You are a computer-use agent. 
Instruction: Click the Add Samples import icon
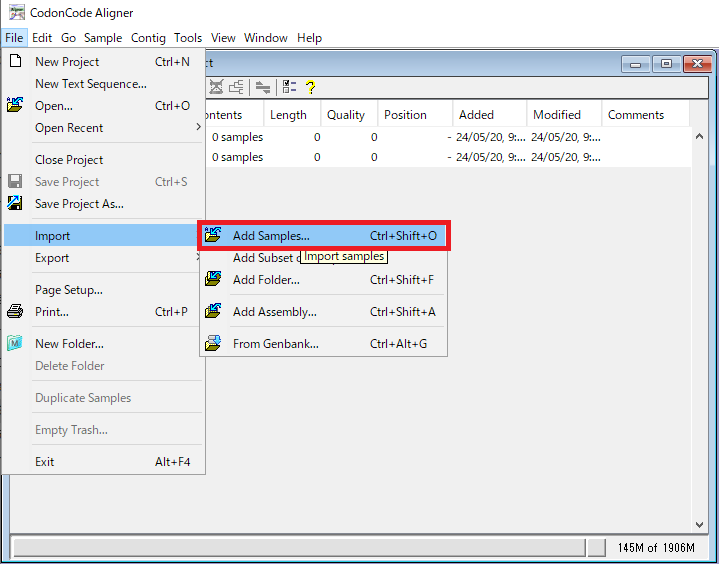[x=213, y=236]
